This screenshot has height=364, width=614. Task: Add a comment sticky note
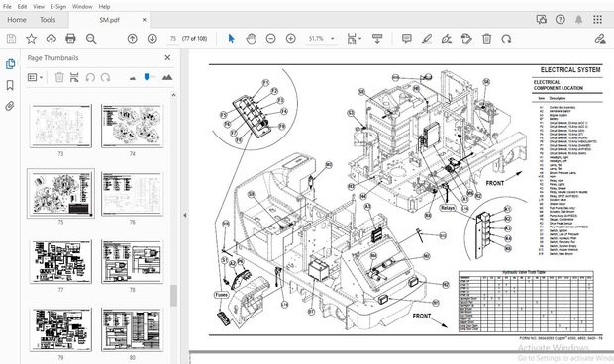(x=407, y=39)
